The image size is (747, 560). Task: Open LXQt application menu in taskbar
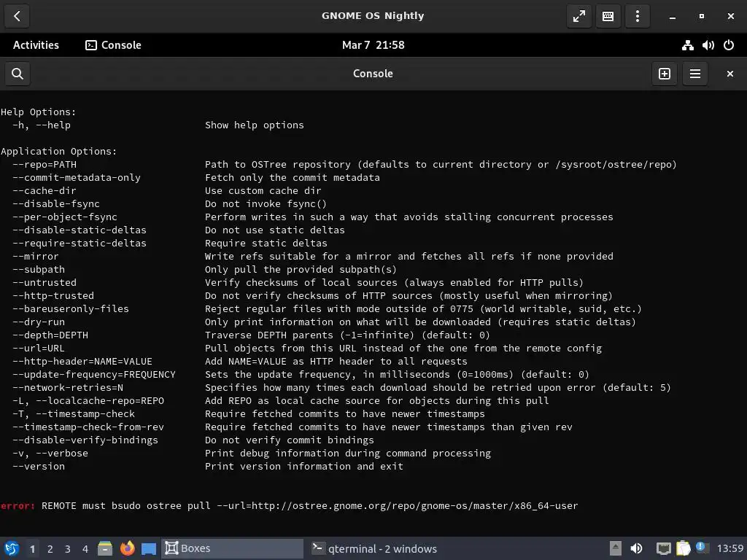click(x=12, y=548)
